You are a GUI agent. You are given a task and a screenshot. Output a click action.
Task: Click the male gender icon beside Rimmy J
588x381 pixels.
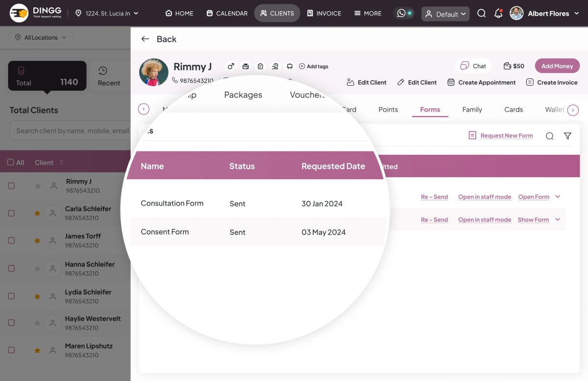pos(231,66)
